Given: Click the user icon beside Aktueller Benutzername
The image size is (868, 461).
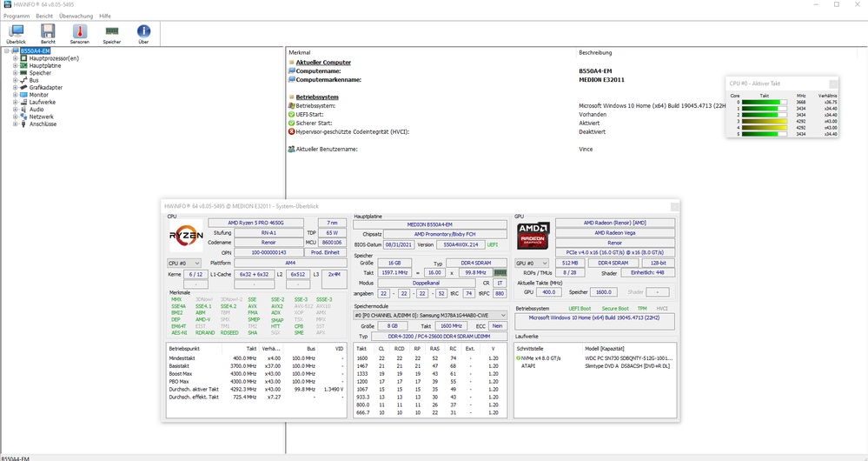Looking at the screenshot, I should point(292,149).
